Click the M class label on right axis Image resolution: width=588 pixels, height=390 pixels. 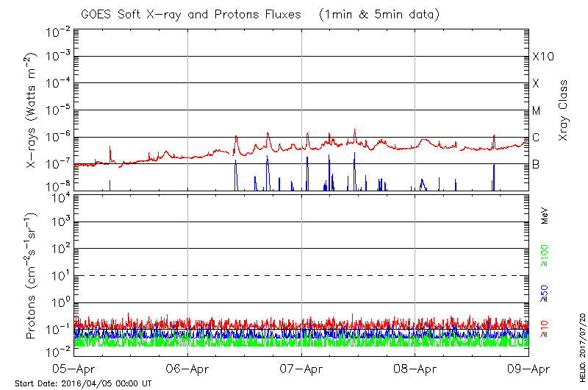[537, 111]
